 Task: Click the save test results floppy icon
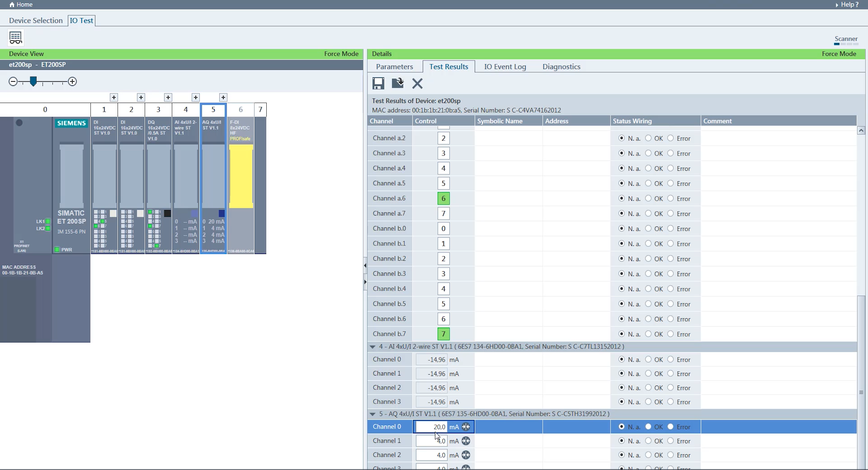coord(378,83)
